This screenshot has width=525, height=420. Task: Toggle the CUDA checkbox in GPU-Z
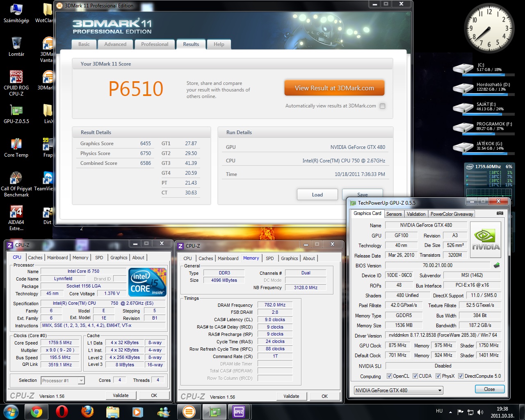click(x=415, y=376)
